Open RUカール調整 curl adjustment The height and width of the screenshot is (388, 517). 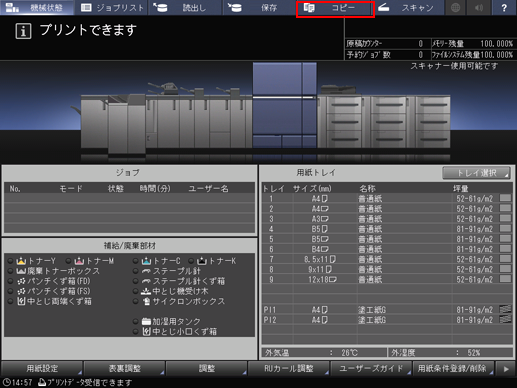point(289,368)
